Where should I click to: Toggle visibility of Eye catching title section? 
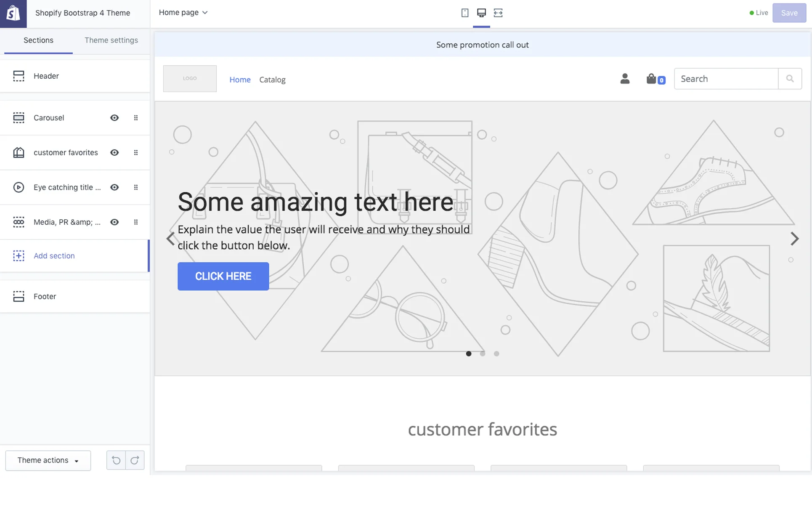click(114, 187)
